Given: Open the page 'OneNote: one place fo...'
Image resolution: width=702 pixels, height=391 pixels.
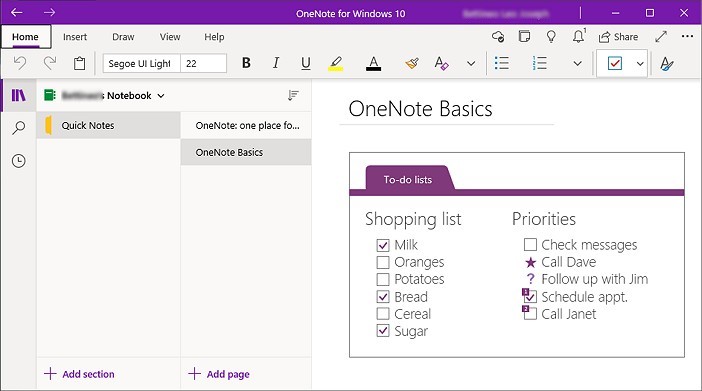Looking at the screenshot, I should pos(246,125).
